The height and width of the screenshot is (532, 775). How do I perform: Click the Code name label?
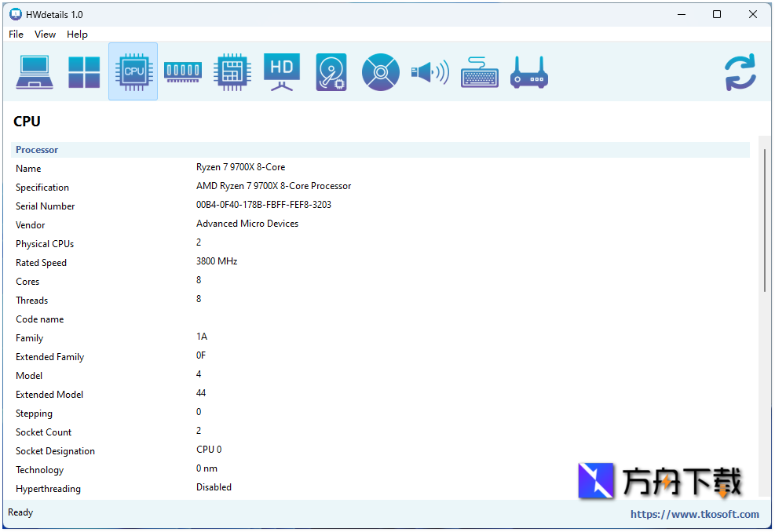coord(39,319)
